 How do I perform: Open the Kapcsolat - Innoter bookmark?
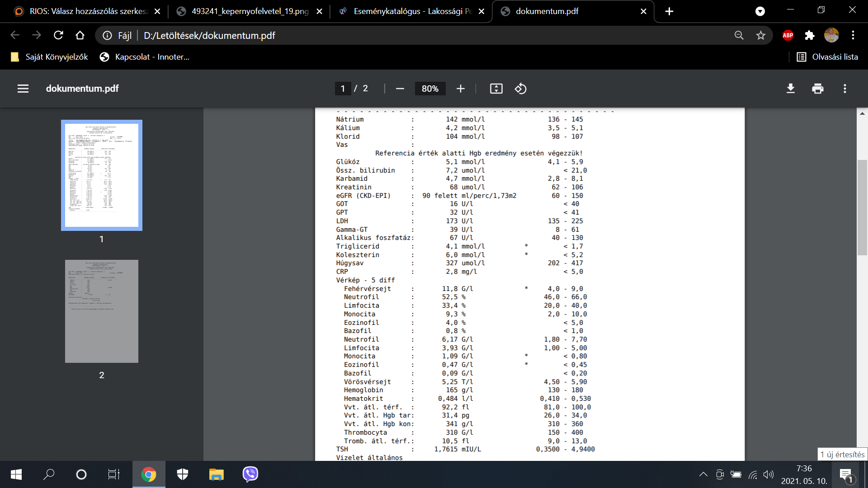point(145,57)
